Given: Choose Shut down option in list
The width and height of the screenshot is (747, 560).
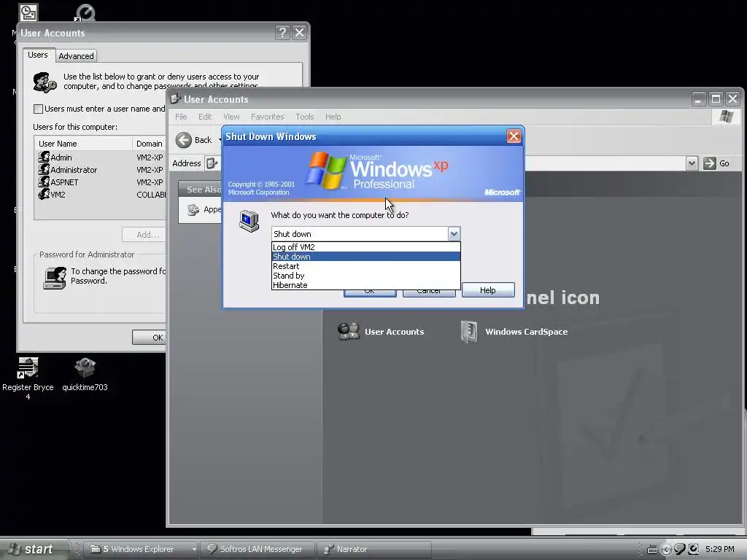Looking at the screenshot, I should (x=365, y=257).
